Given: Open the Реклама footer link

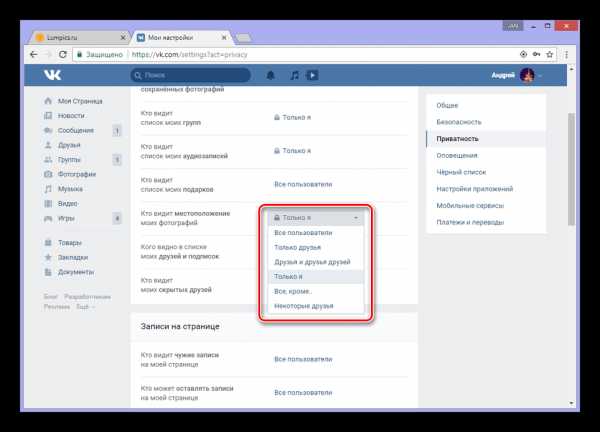Looking at the screenshot, I should [57, 306].
